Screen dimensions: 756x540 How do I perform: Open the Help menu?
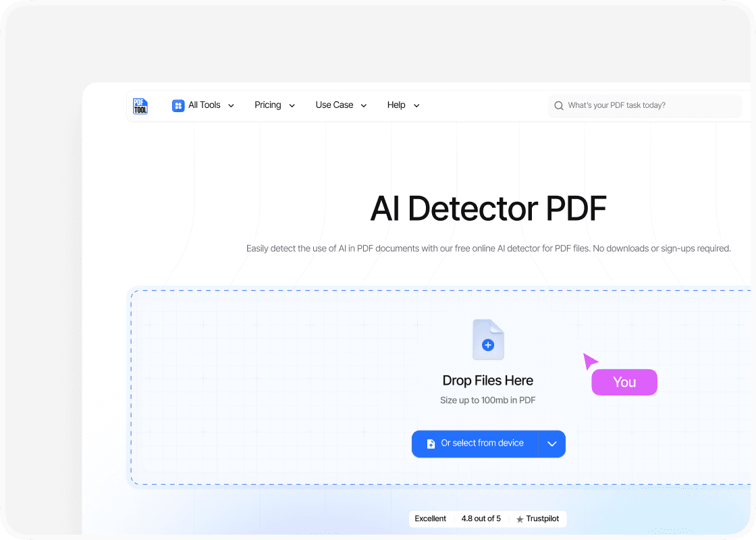tap(396, 105)
